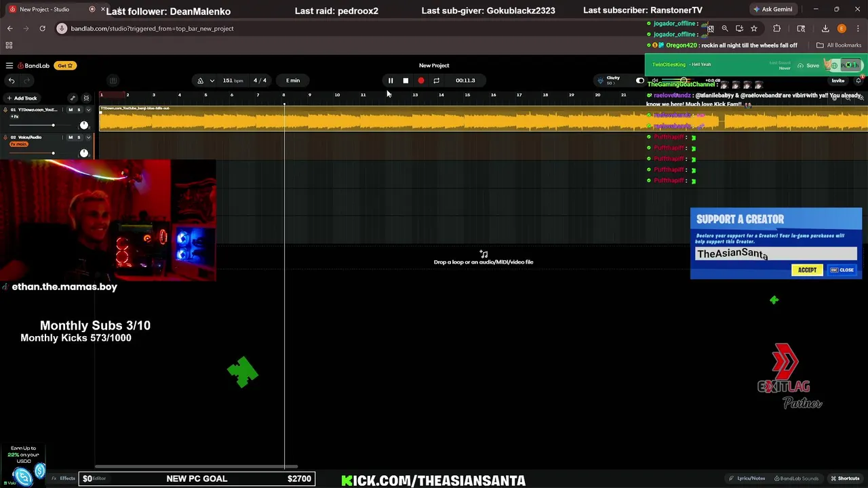
Task: Open the Chrome apps grid icon
Action: 9,45
